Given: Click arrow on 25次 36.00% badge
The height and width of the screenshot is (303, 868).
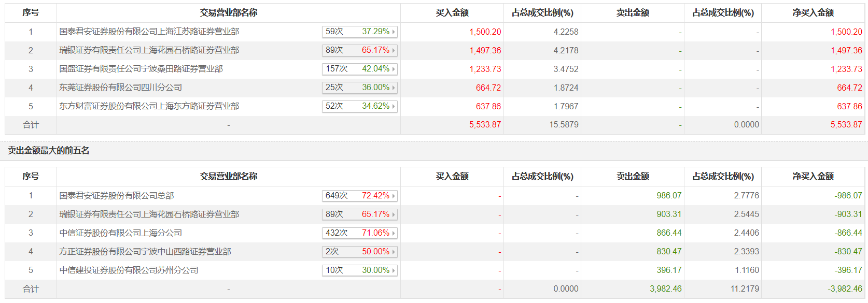Looking at the screenshot, I should coord(394,88).
